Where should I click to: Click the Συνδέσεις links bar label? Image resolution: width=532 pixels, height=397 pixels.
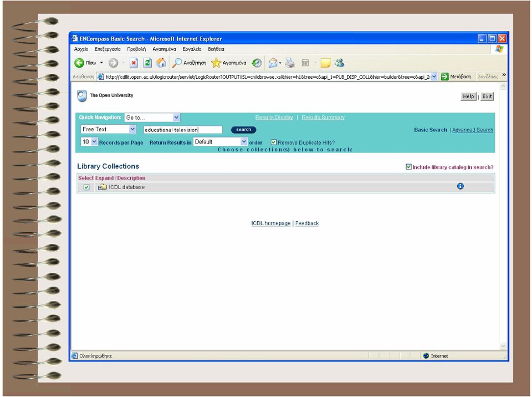[x=488, y=77]
